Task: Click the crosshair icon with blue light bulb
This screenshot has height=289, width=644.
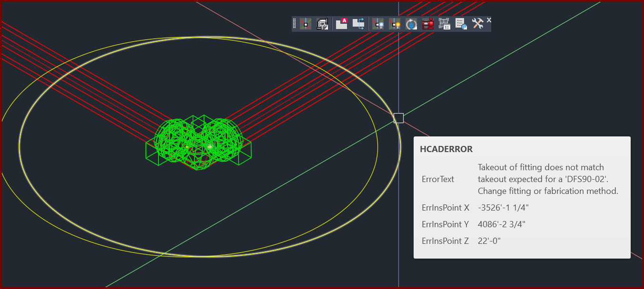Action: [x=378, y=24]
